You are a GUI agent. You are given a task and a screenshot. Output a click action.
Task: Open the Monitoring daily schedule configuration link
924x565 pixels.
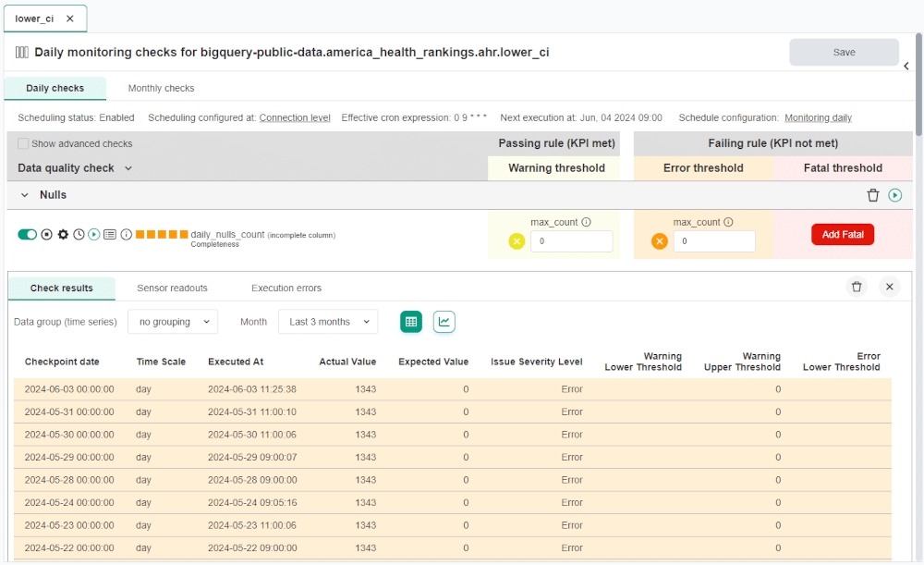tap(818, 118)
